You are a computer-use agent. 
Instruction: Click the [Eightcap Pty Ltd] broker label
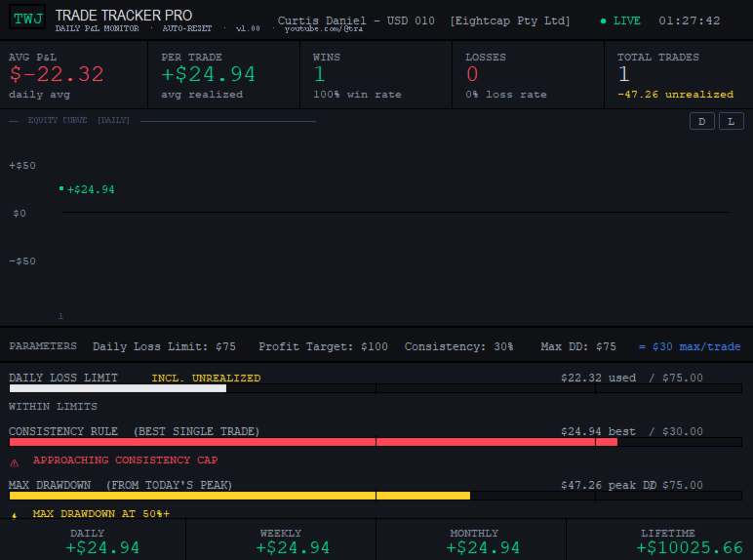[x=510, y=21]
